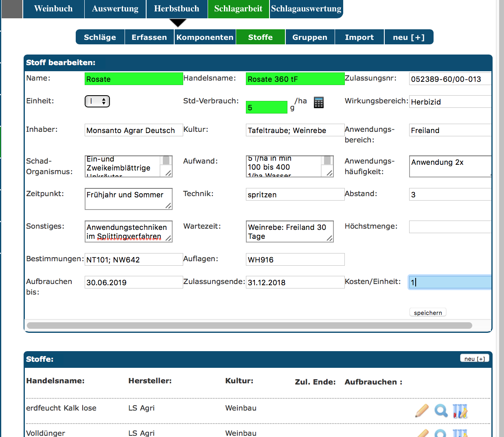
Task: Click into the Zulassungsende date field
Action: coord(295,282)
